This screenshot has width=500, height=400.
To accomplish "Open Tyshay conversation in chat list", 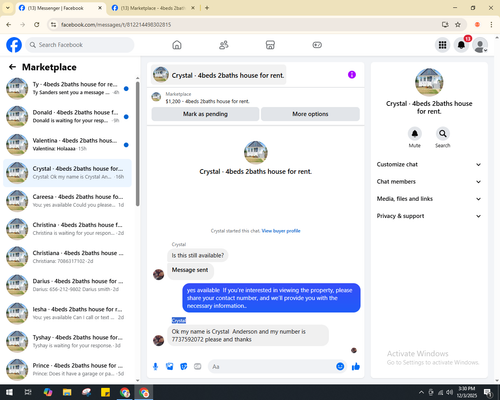I will click(x=67, y=341).
